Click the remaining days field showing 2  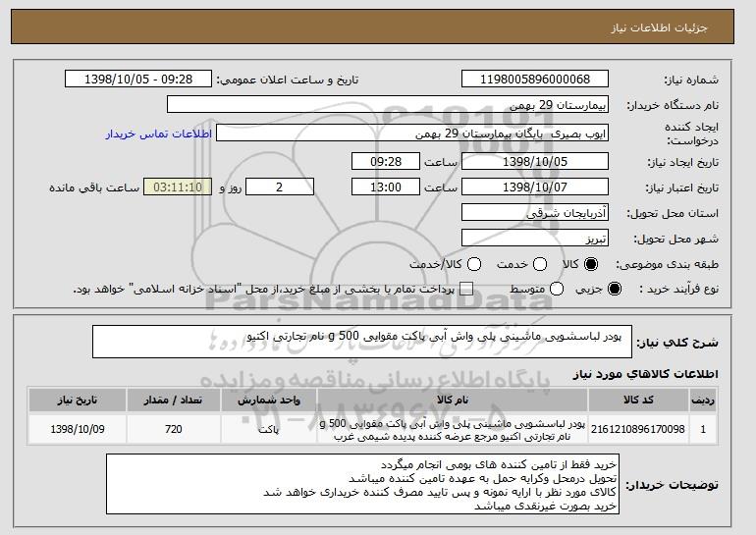click(x=280, y=187)
